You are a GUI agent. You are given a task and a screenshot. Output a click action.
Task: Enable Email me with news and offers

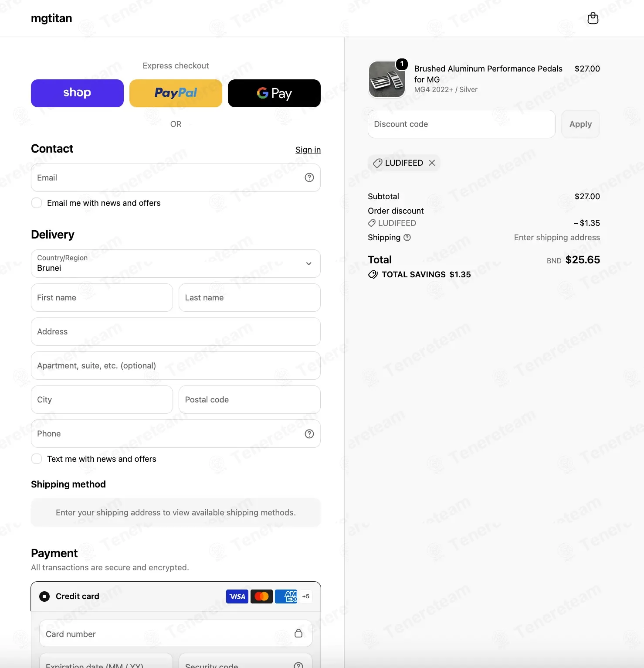(37, 203)
